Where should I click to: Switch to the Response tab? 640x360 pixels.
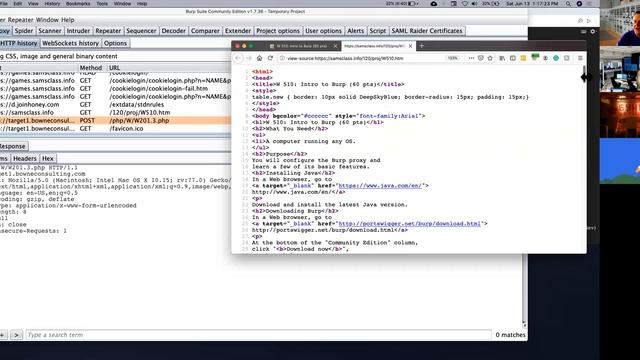pyautogui.click(x=13, y=146)
